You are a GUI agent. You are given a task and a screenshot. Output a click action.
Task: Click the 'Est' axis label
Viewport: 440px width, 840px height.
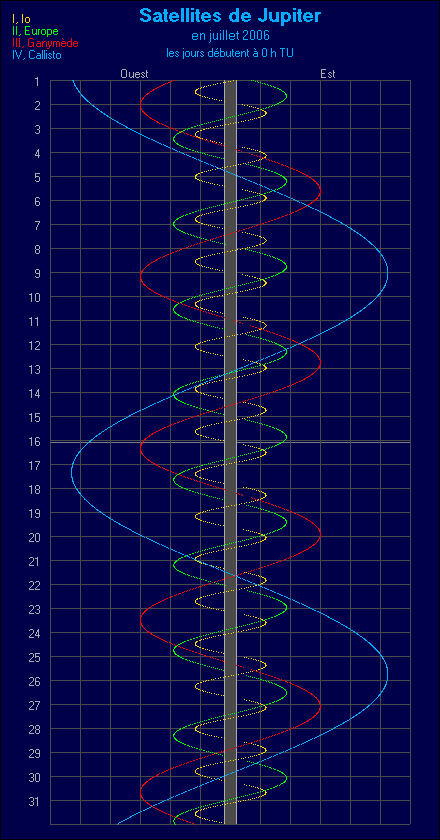coord(327,74)
